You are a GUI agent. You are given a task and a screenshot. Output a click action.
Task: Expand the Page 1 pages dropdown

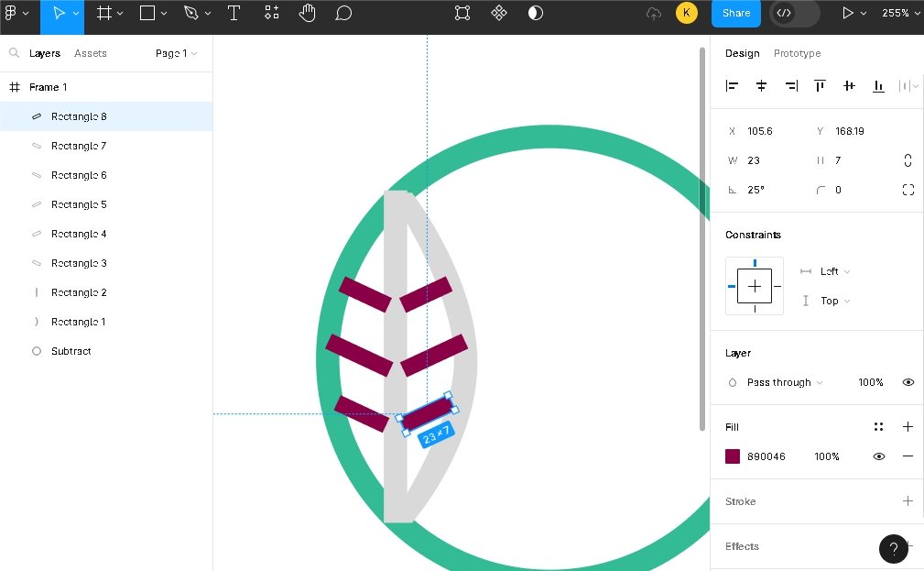pyautogui.click(x=176, y=53)
